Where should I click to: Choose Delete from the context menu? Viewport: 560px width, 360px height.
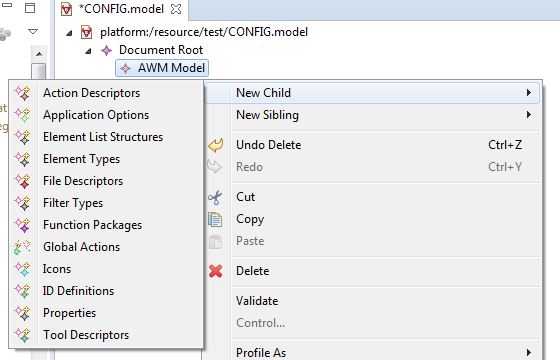click(x=372, y=271)
